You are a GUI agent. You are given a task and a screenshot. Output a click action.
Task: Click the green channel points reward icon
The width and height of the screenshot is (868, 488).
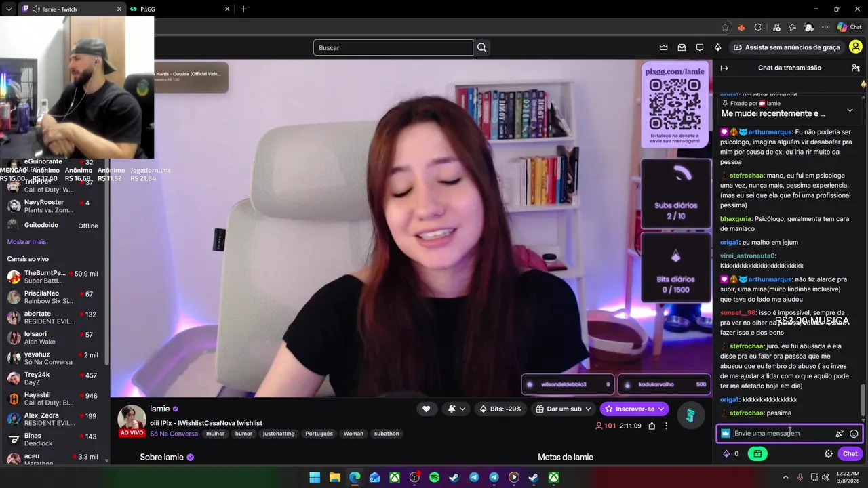(757, 454)
